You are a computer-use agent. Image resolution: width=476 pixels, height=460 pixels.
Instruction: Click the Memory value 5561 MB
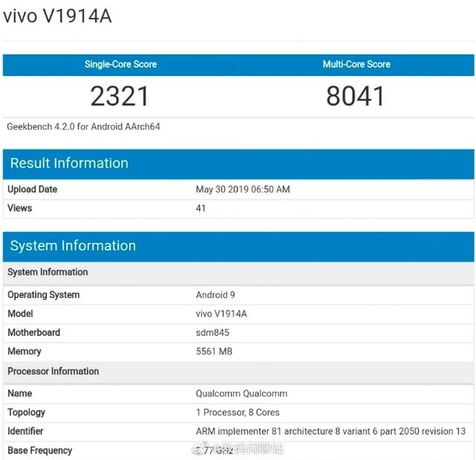click(x=214, y=352)
